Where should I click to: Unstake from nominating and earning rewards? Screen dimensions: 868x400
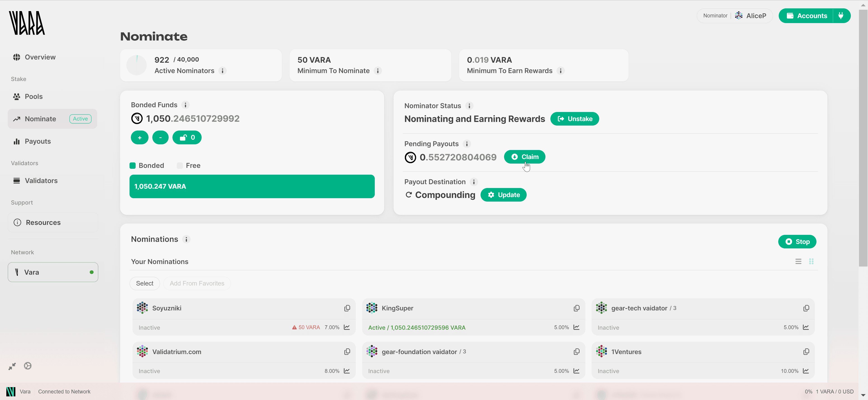click(x=575, y=119)
